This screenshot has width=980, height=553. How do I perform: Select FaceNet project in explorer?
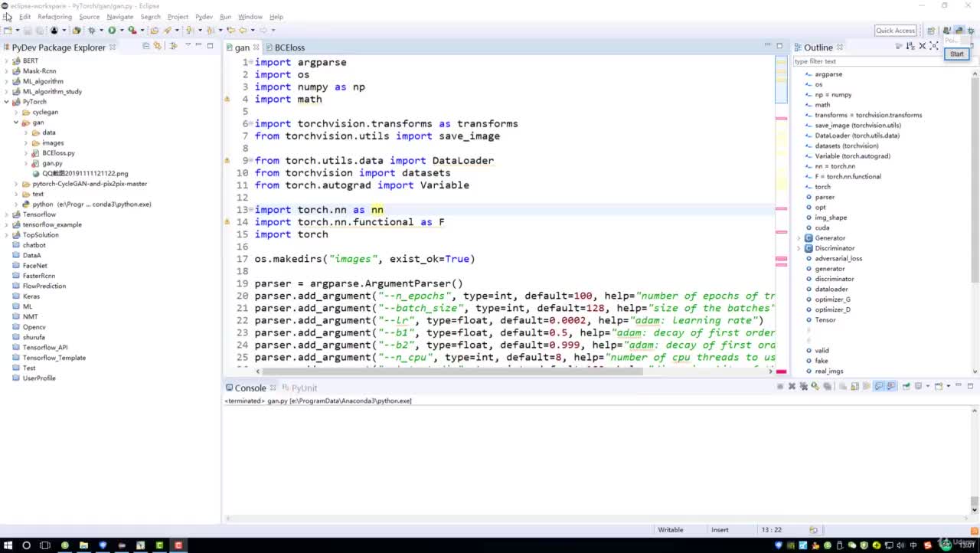click(34, 266)
